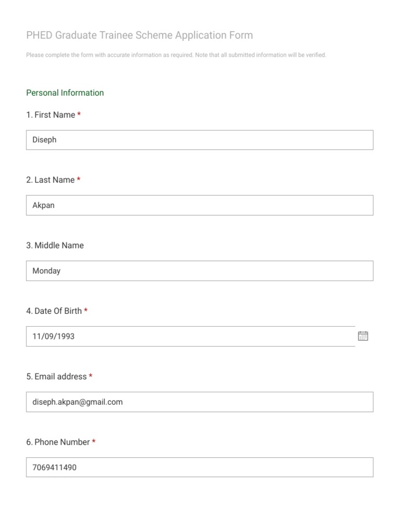
Task: Focus the Email address input field
Action: tap(199, 402)
